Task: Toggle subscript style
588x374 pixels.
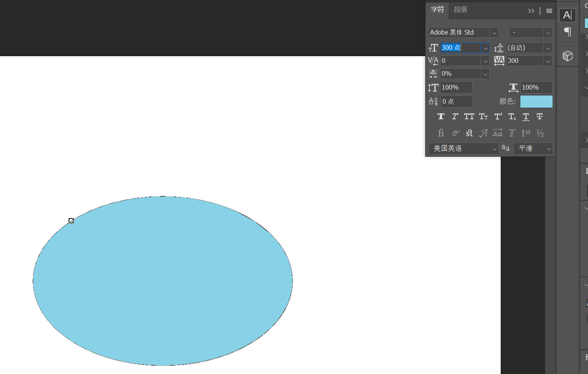Action: click(512, 116)
